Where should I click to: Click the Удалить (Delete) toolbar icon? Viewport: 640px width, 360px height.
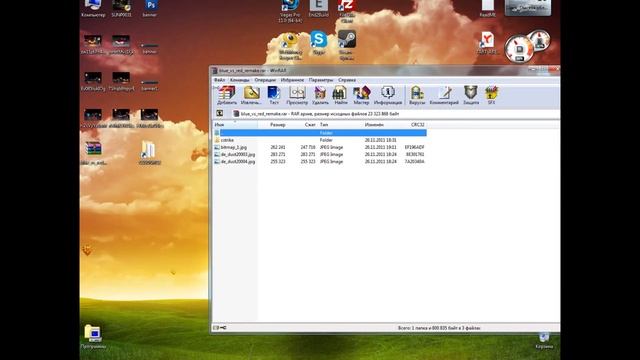[320, 96]
